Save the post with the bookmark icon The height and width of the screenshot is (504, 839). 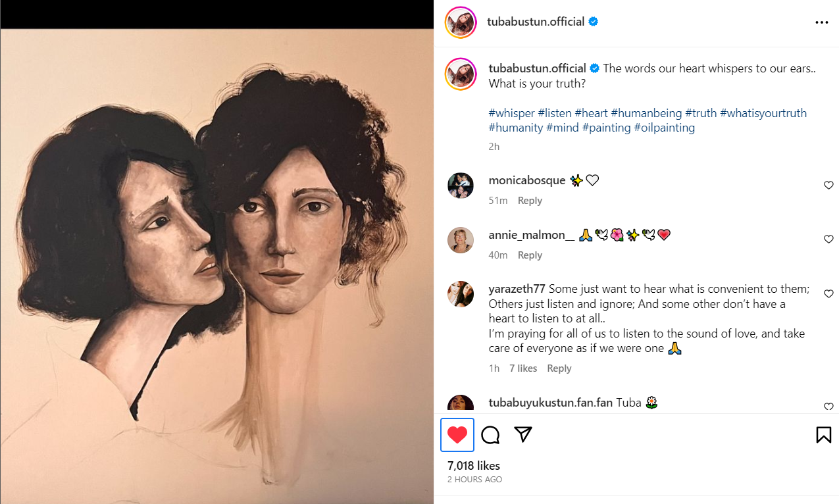tap(823, 435)
